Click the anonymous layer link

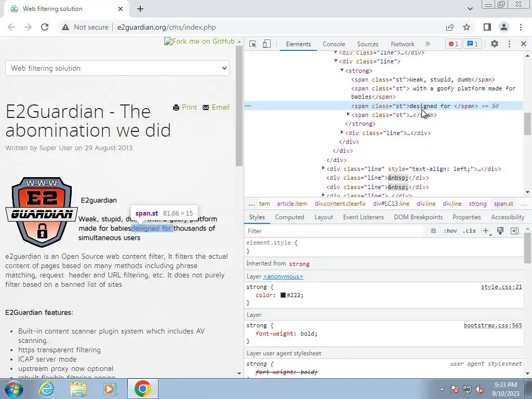(283, 276)
